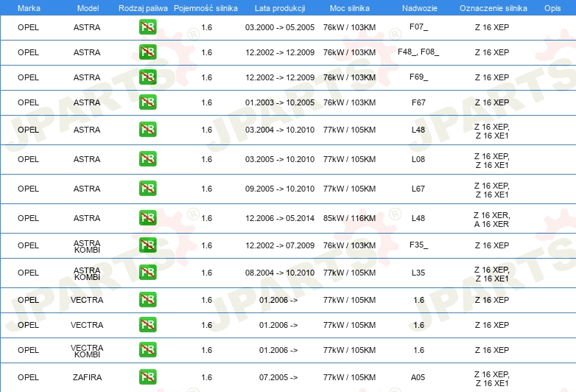
Task: Select the date 03.2005 -> 10.2010
Action: 280,159
